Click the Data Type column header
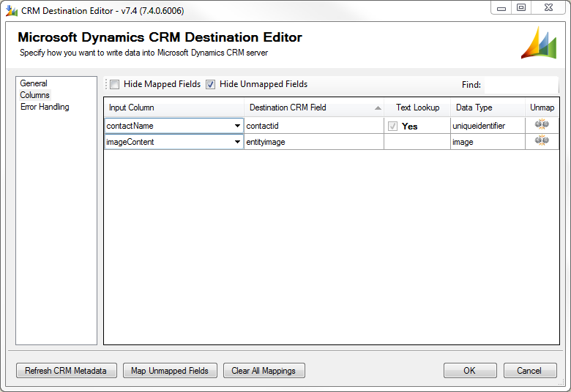Screen dimensions: 571x392 488,108
